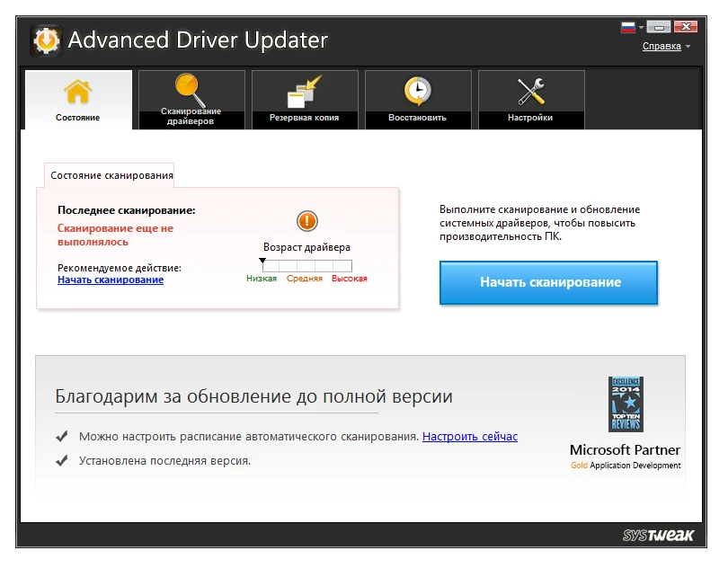Select the Состояние сканирования sub-tab
The height and width of the screenshot is (577, 728).
coord(111,175)
